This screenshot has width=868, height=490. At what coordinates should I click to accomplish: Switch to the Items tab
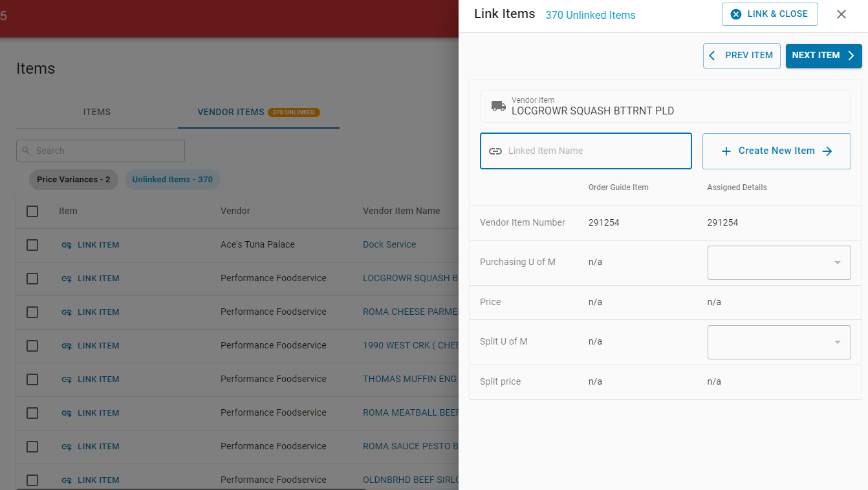(97, 112)
